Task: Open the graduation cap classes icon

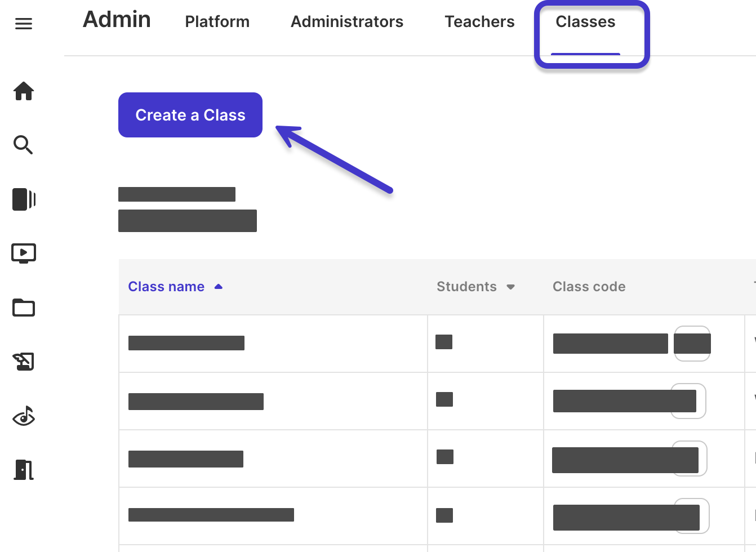Action: 24,361
